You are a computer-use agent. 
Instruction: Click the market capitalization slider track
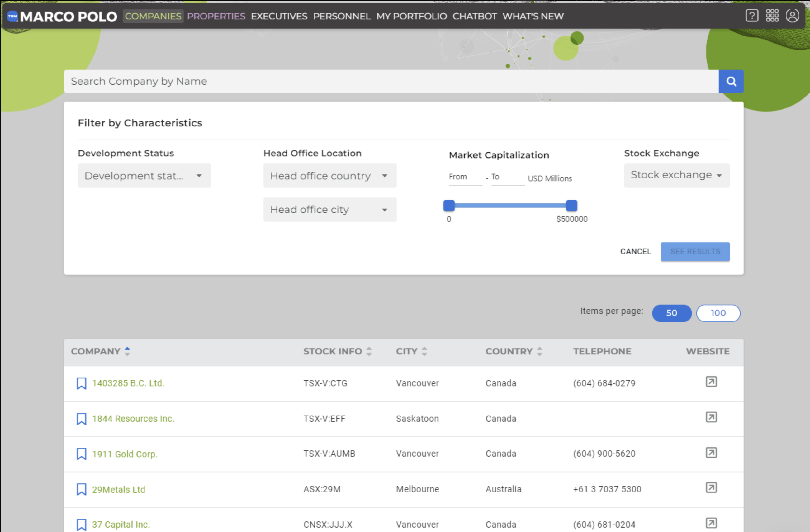click(x=510, y=206)
